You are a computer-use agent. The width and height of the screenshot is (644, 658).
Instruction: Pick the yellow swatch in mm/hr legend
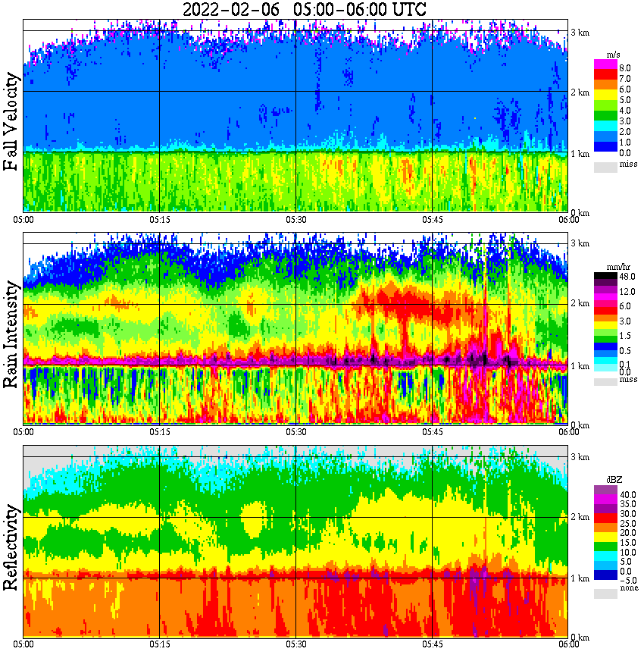pyautogui.click(x=605, y=325)
